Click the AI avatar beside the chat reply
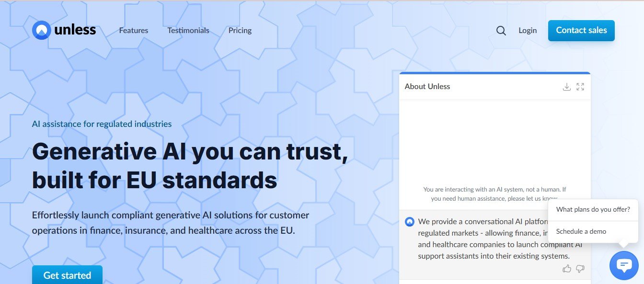This screenshot has height=284, width=644. tap(409, 222)
